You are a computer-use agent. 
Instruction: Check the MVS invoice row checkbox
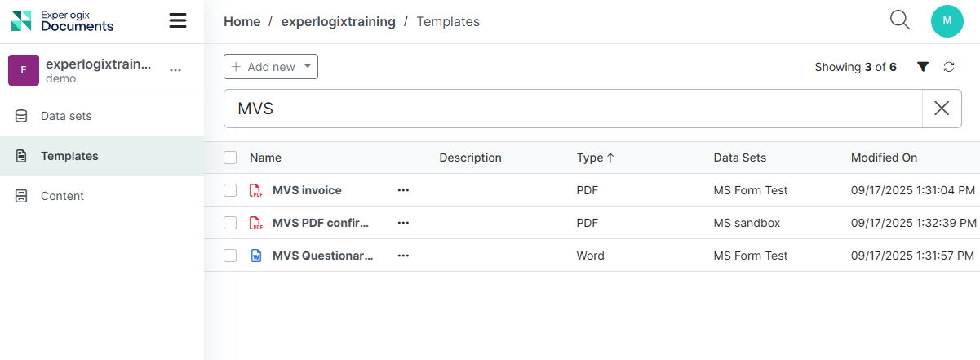(230, 190)
